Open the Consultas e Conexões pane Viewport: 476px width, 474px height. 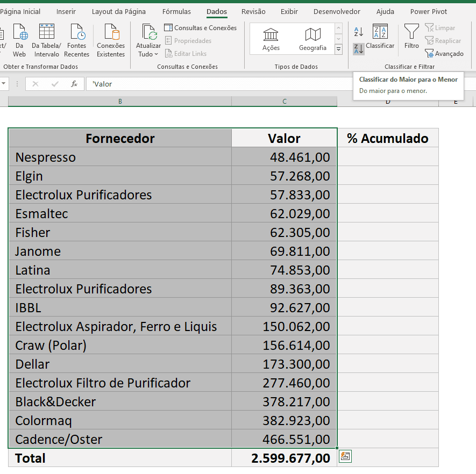pyautogui.click(x=201, y=28)
